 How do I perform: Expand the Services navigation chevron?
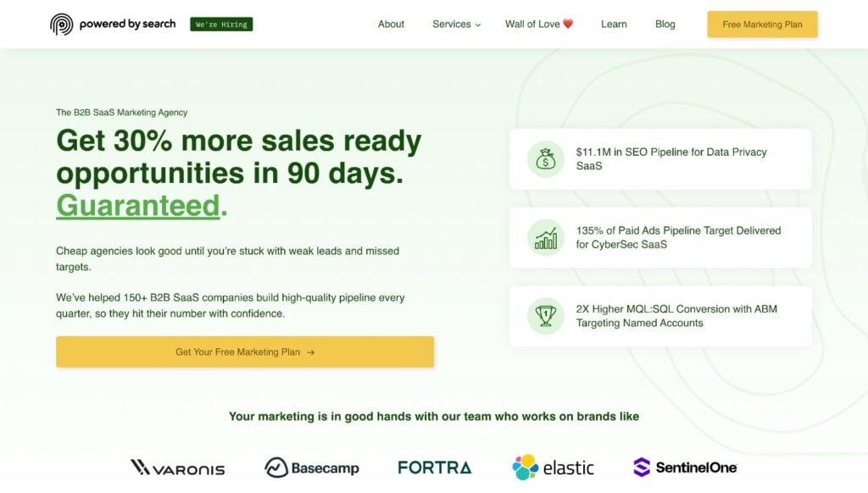pyautogui.click(x=476, y=25)
